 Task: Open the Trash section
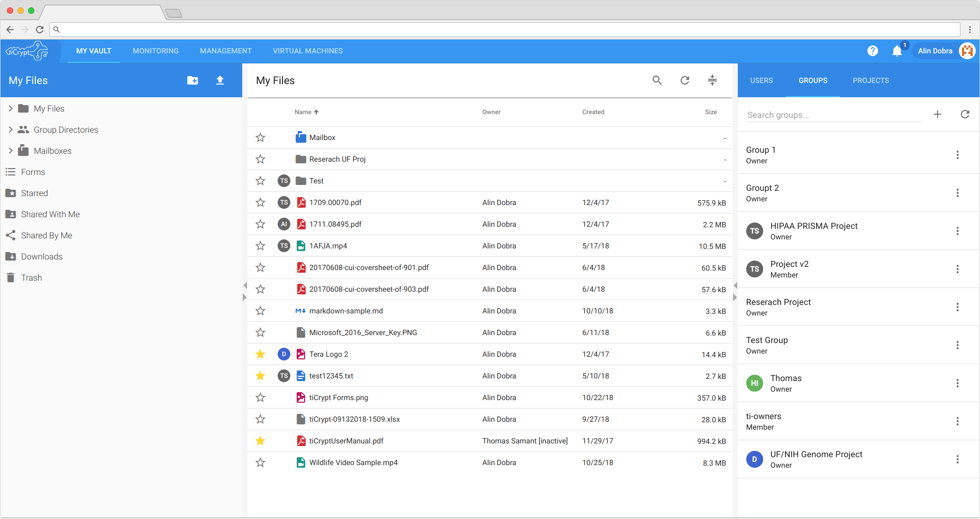pos(31,277)
